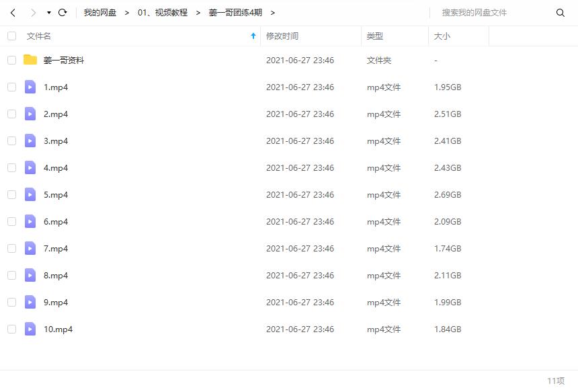Select file name 1.mp4
The image size is (578, 392).
pyautogui.click(x=56, y=87)
